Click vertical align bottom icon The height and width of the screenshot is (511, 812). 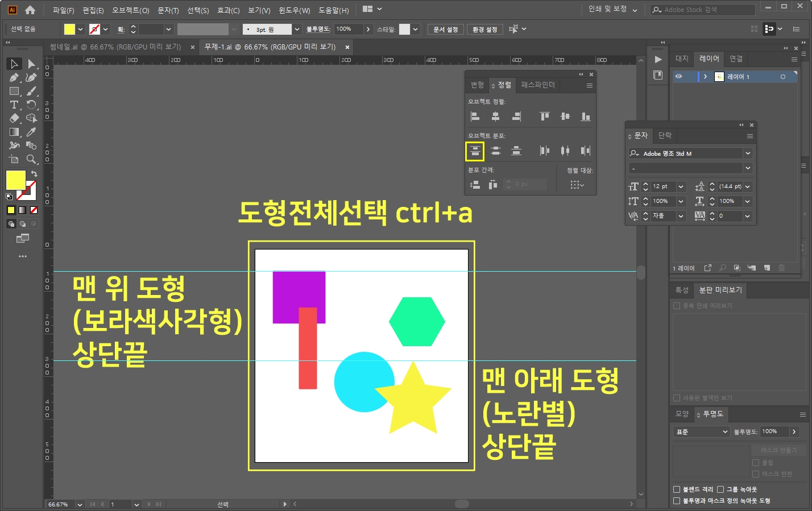586,117
